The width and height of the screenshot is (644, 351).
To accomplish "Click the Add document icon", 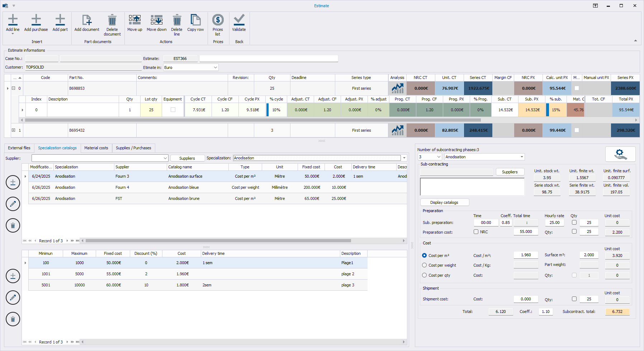I will point(87,20).
